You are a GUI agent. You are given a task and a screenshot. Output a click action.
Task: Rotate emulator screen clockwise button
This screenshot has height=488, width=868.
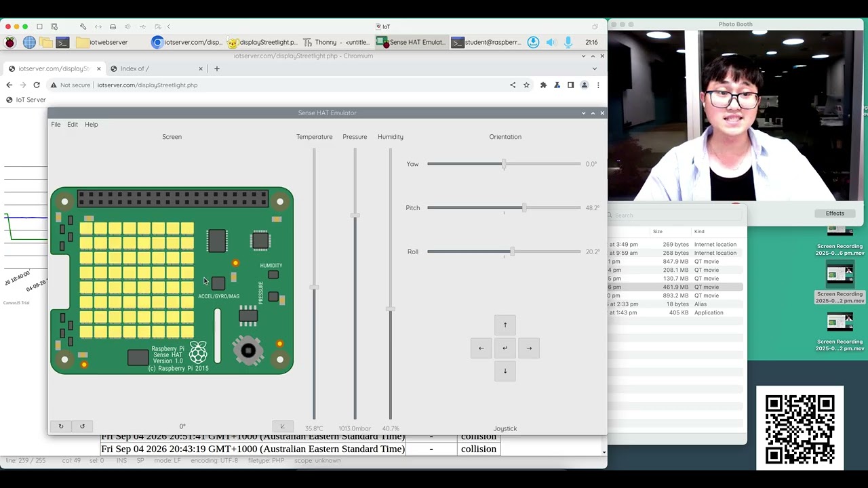[61, 426]
